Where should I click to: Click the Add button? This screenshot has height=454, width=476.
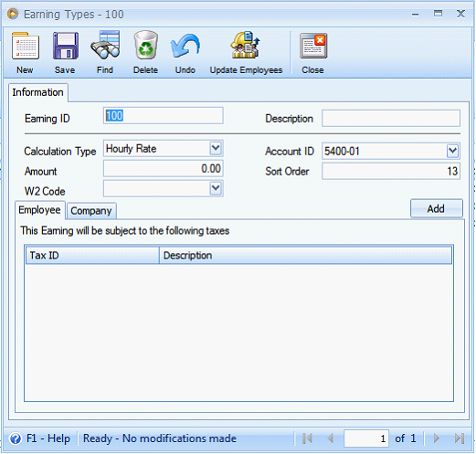click(x=436, y=208)
